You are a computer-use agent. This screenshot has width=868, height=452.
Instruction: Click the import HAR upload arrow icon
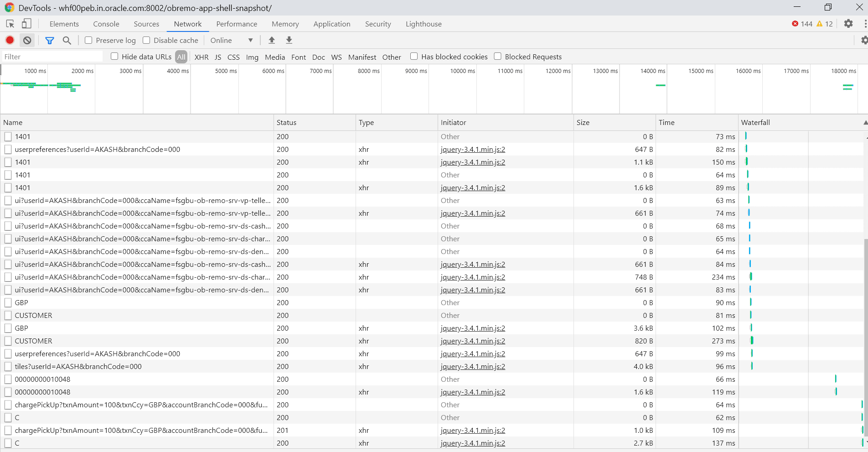pyautogui.click(x=272, y=40)
